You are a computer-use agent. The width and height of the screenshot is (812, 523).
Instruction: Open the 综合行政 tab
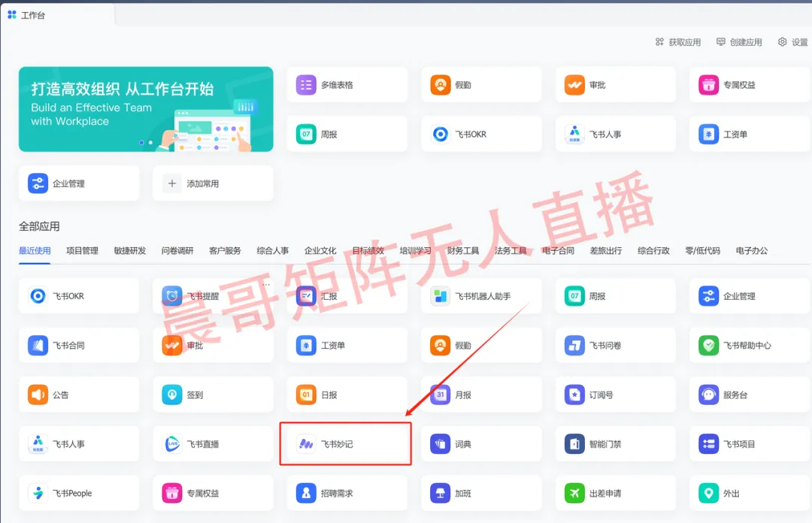pyautogui.click(x=653, y=251)
